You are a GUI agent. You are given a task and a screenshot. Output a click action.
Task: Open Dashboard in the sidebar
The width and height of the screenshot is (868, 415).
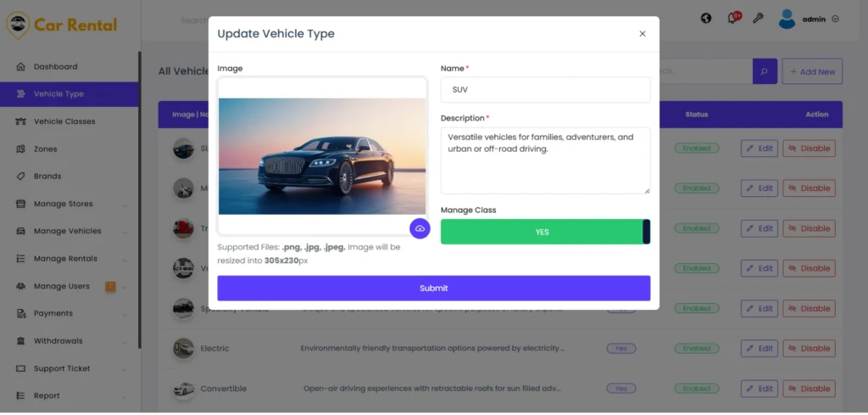pos(55,66)
